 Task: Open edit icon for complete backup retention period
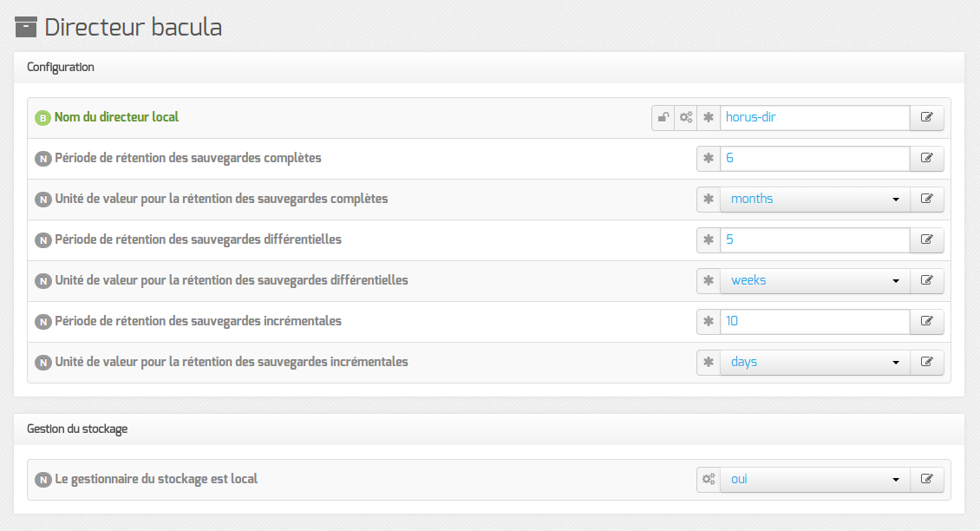pos(927,158)
